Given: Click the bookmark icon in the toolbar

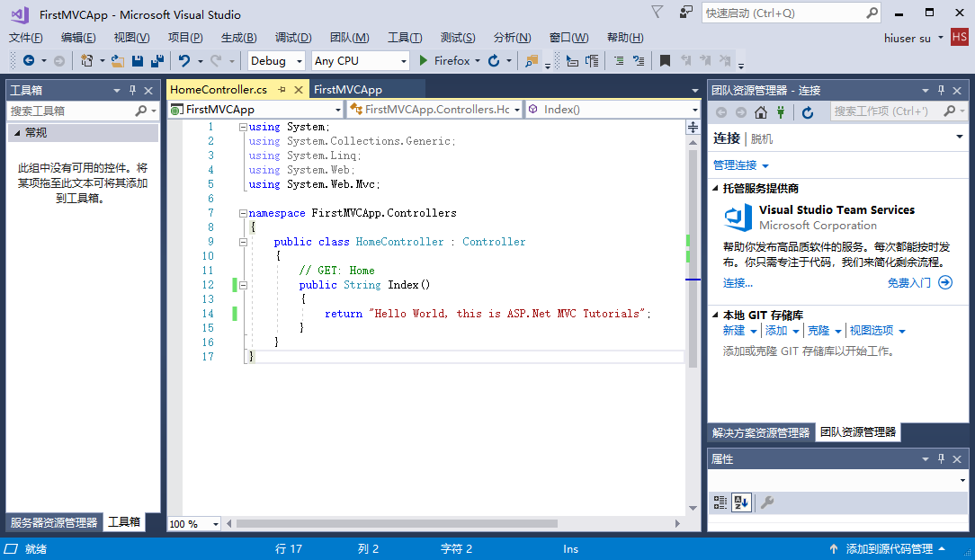Looking at the screenshot, I should 665,61.
